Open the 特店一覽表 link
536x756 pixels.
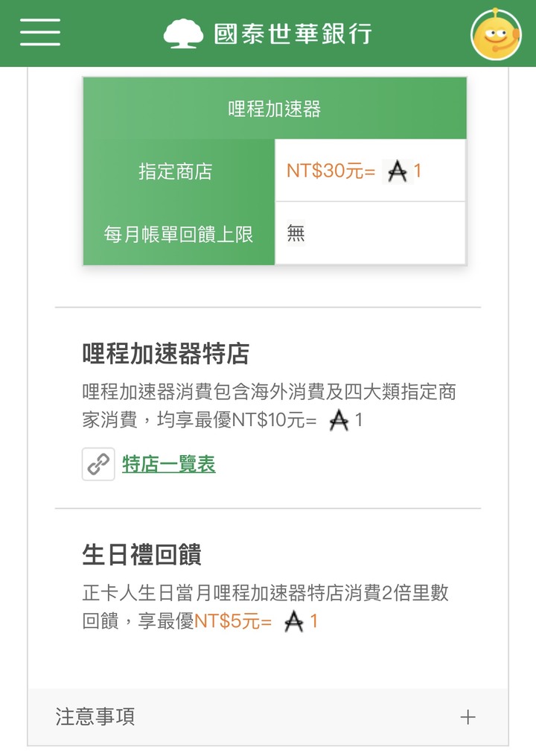tap(169, 464)
